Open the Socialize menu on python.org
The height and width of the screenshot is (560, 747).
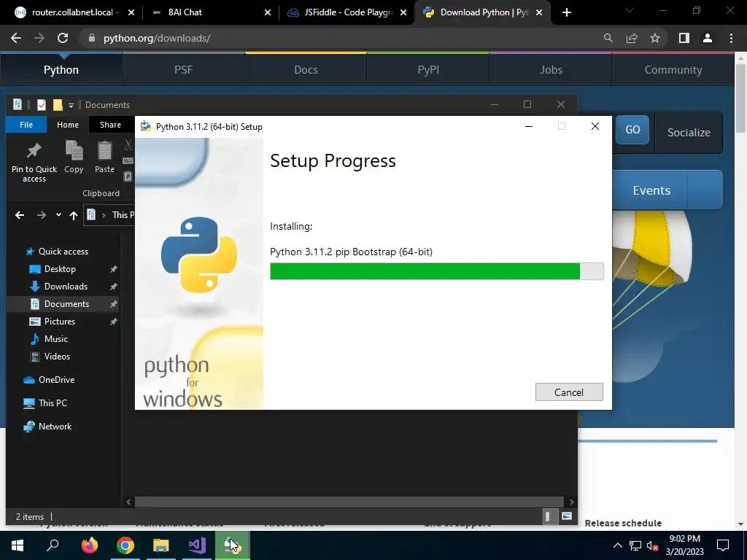pyautogui.click(x=689, y=133)
